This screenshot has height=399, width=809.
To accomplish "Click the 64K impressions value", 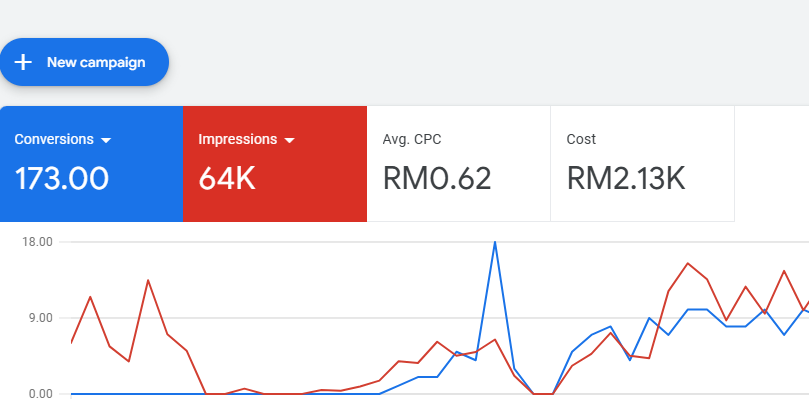I will (227, 179).
